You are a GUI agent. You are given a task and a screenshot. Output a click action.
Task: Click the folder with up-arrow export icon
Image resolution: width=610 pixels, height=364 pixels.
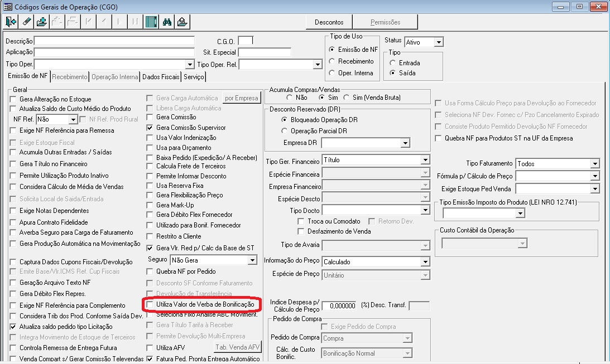[182, 22]
